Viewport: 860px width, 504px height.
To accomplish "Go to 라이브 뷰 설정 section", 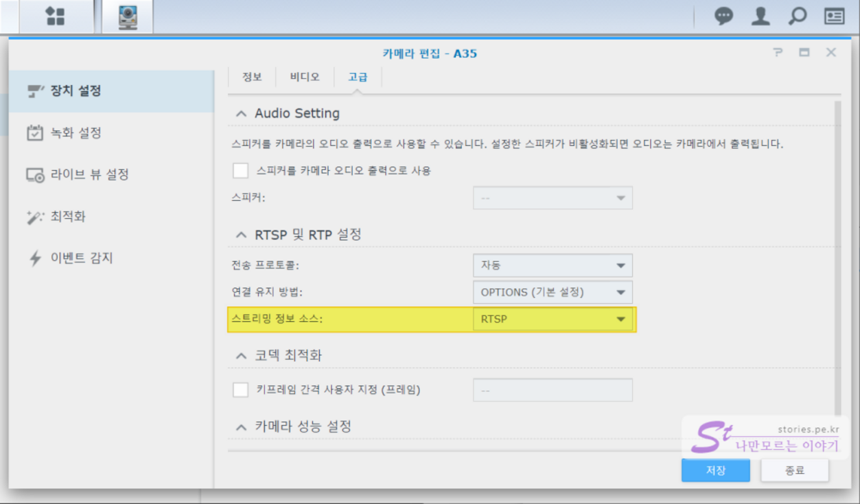I will click(x=89, y=174).
